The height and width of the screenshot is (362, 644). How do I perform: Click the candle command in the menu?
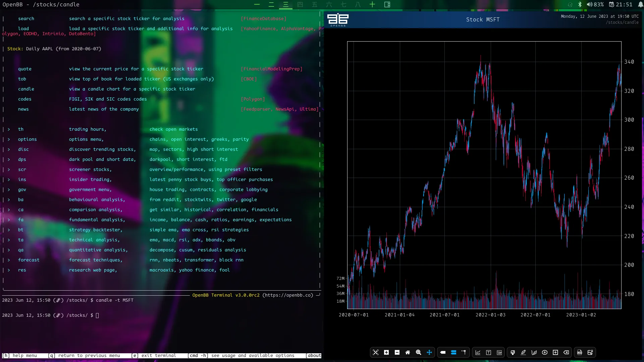(26, 89)
